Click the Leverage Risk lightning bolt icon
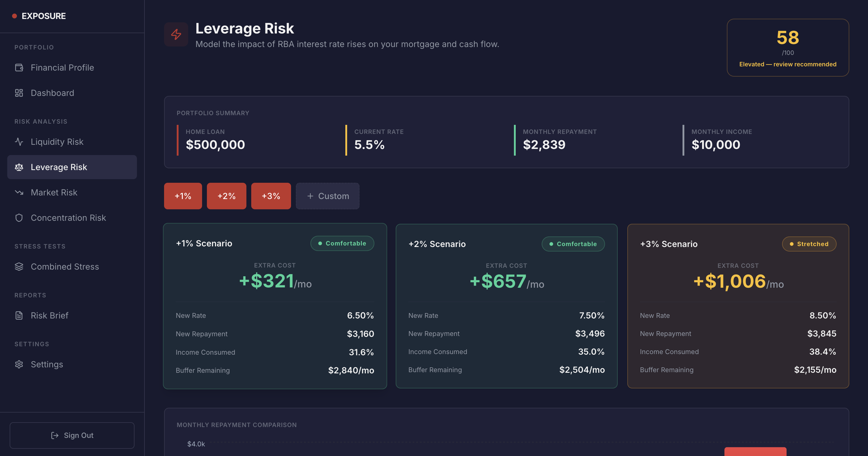868x456 pixels. pos(176,34)
